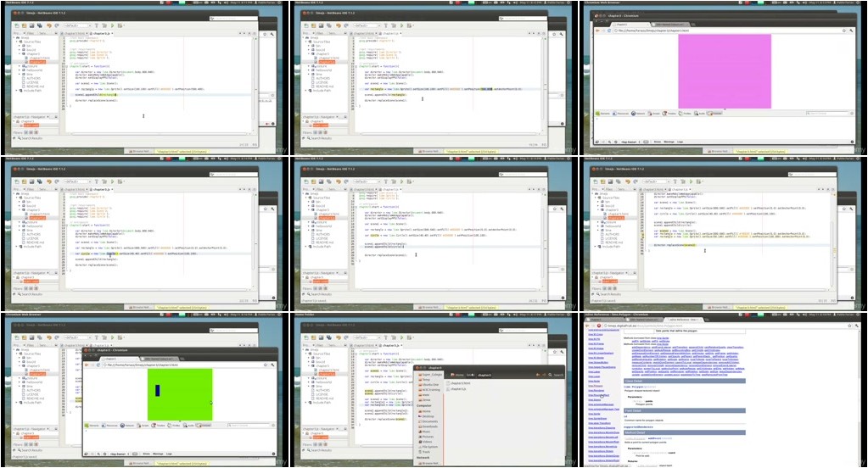Collapse chapter3 folder in NetBeans behind file manager
The width and height of the screenshot is (868, 468).
point(309,365)
